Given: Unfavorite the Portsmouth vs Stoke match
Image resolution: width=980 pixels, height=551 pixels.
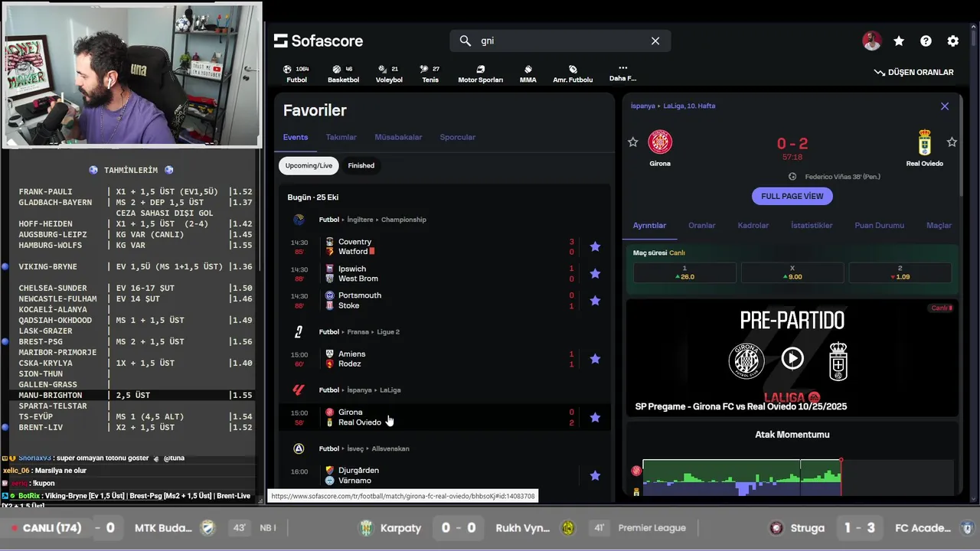Looking at the screenshot, I should coord(595,300).
